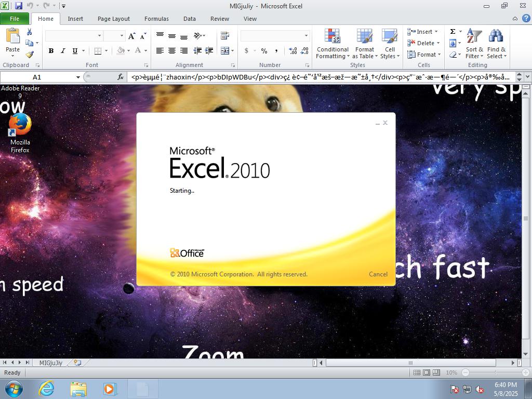This screenshot has height=399, width=532.
Task: Click Cancel on the Excel splash screen
Action: click(x=378, y=274)
